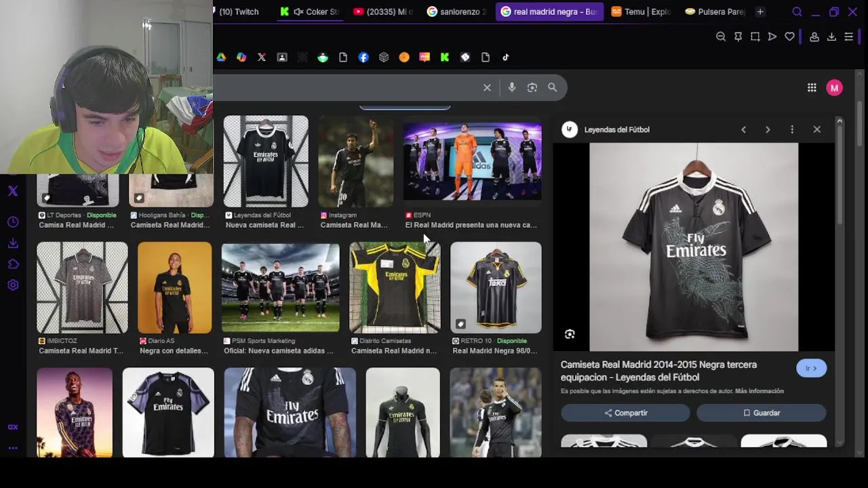Click the player arrow icon in the address bar
Screen dimensions: 868x488
pos(772,37)
